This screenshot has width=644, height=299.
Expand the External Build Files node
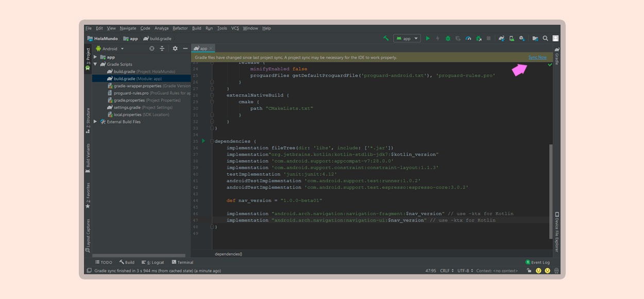95,122
